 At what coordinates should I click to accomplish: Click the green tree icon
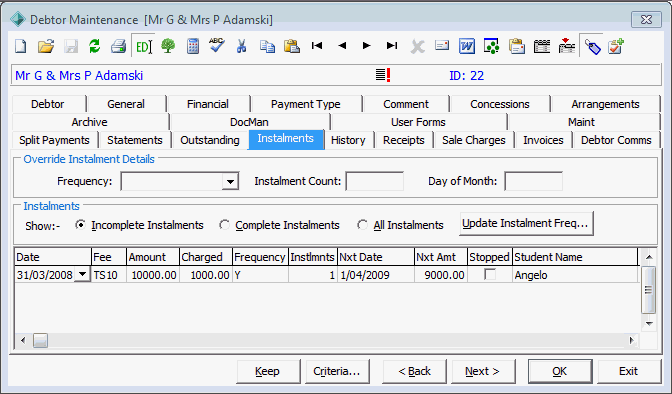pyautogui.click(x=168, y=46)
